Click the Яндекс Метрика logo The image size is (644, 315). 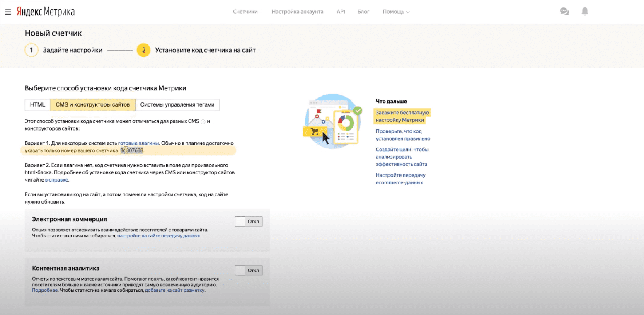point(46,12)
